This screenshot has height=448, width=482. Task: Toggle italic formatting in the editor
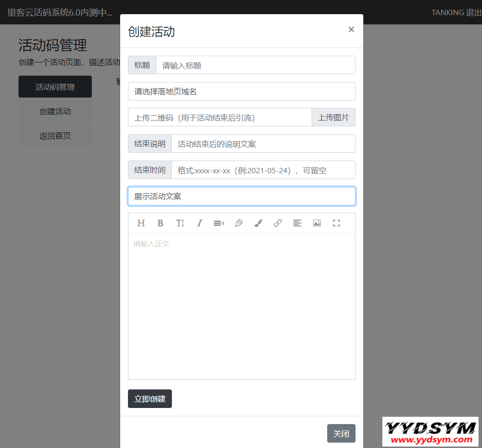200,223
